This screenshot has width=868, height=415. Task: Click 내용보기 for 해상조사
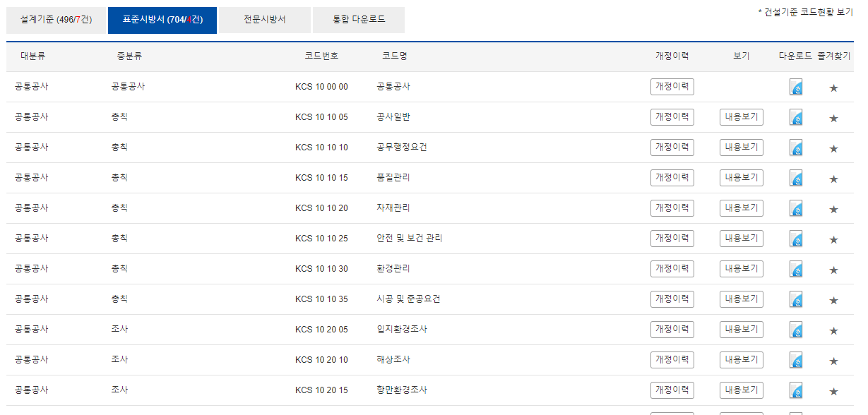coord(742,360)
